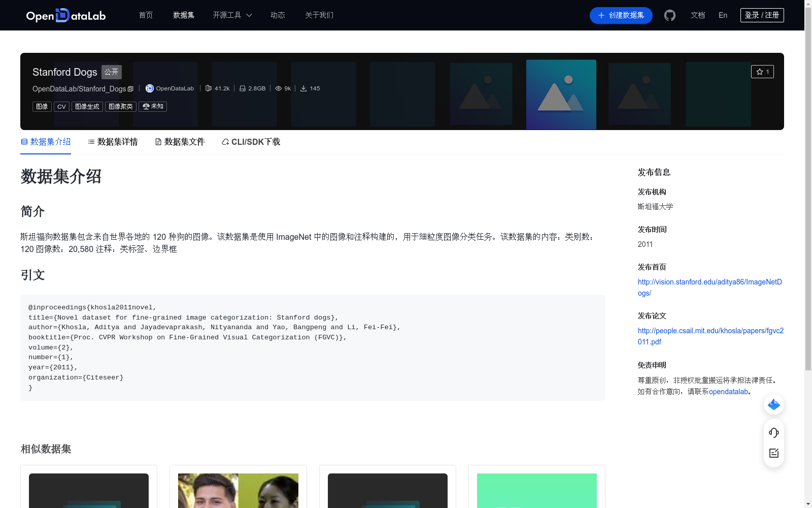Screen dimensions: 812x508
Task: Click the highlighted image thumbnail in banner
Action: [561, 94]
